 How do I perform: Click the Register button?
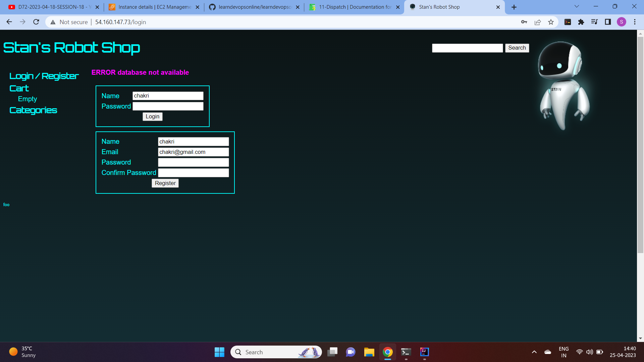point(165,183)
